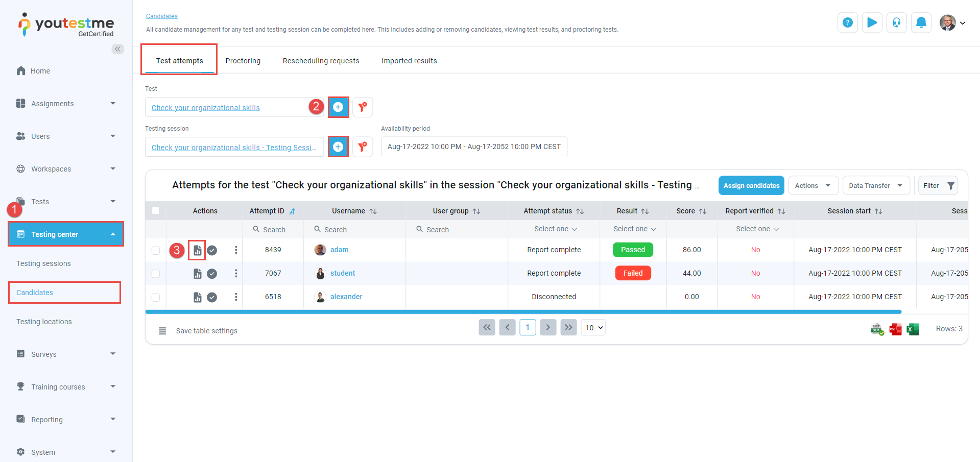Click the table horizontal scrollbar
This screenshot has height=462, width=980.
(x=523, y=311)
